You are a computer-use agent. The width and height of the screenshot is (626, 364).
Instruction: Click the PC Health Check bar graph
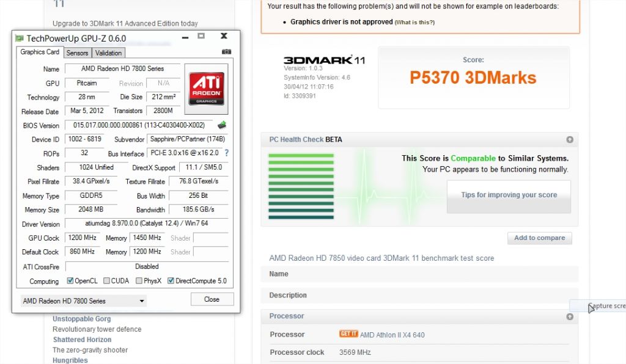[x=301, y=186]
